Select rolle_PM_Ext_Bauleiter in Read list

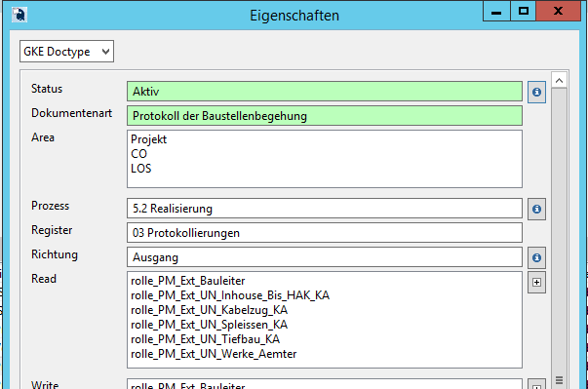(187, 281)
